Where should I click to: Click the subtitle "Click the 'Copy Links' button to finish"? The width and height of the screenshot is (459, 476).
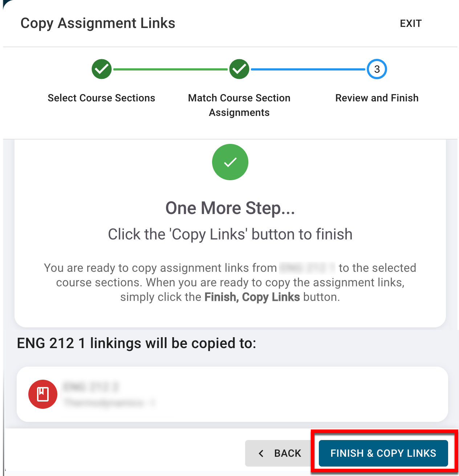(230, 234)
